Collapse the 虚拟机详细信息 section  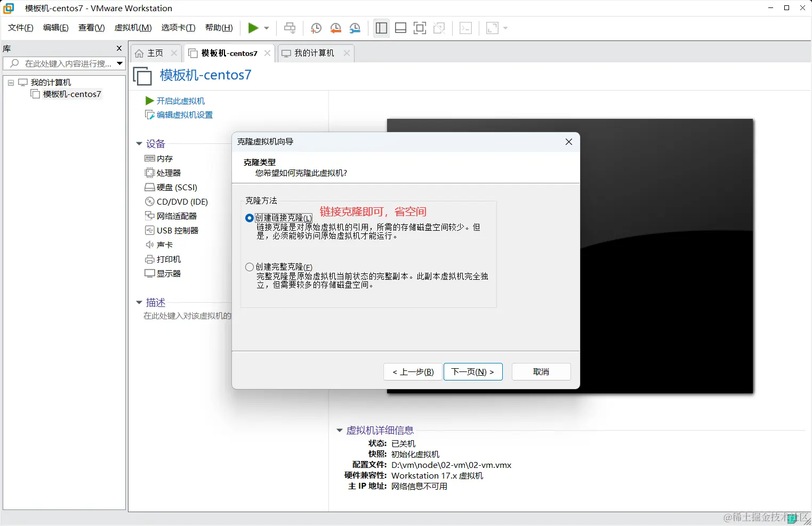pyautogui.click(x=340, y=431)
